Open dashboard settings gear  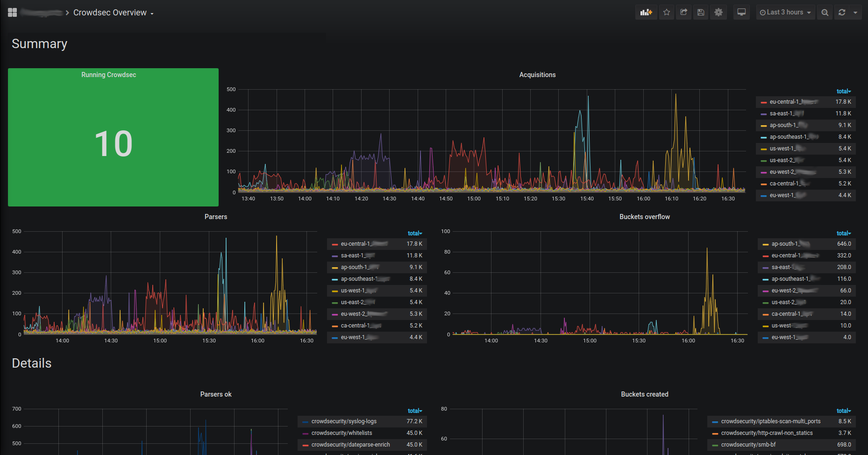point(719,13)
